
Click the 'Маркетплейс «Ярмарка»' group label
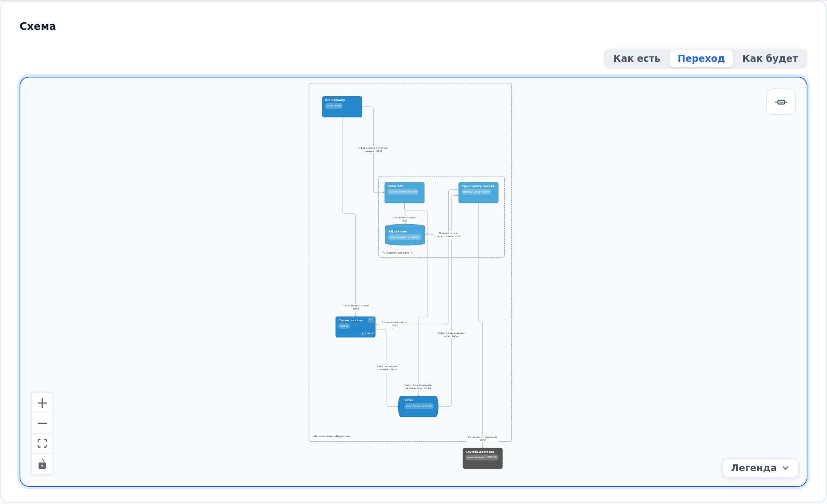click(x=332, y=436)
